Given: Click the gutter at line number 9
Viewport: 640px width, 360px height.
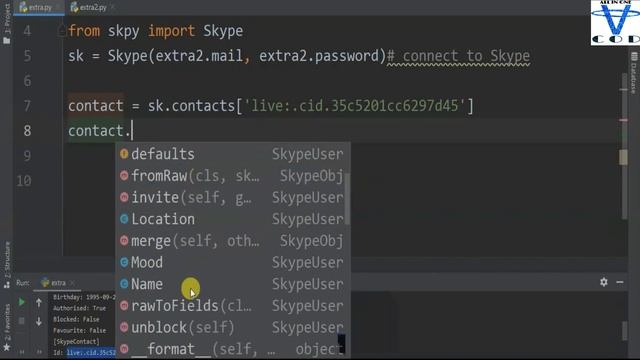Looking at the screenshot, I should coord(27,156).
